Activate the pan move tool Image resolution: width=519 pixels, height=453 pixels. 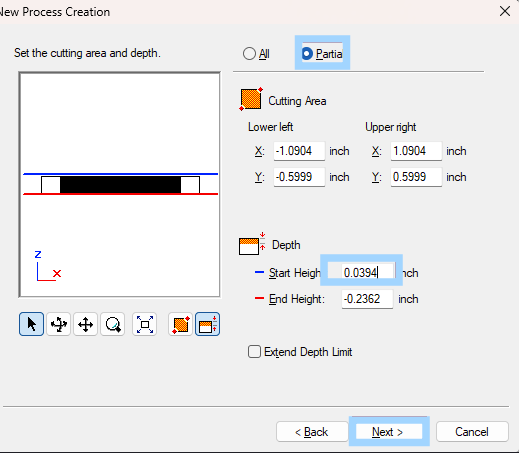point(85,324)
